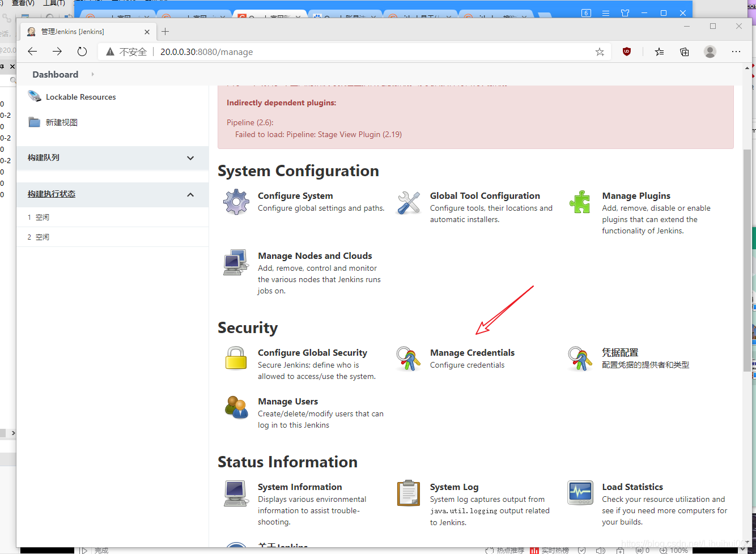Click the Lockable Resources sidebar icon
756x554 pixels.
coord(35,97)
